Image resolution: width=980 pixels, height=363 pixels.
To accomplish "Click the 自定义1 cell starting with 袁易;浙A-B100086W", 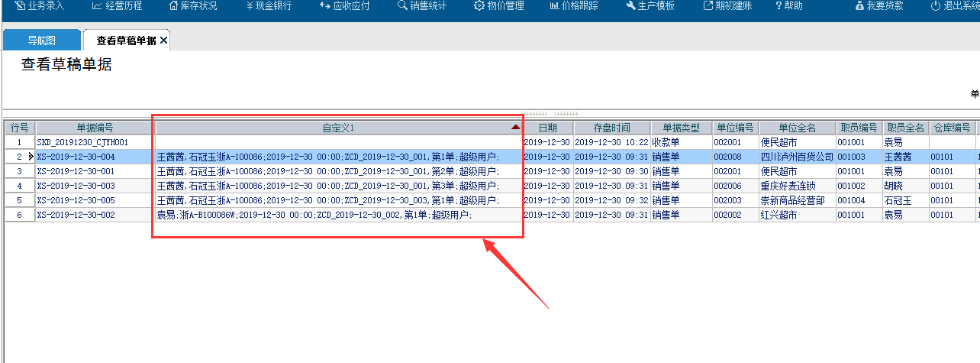I will tap(339, 215).
